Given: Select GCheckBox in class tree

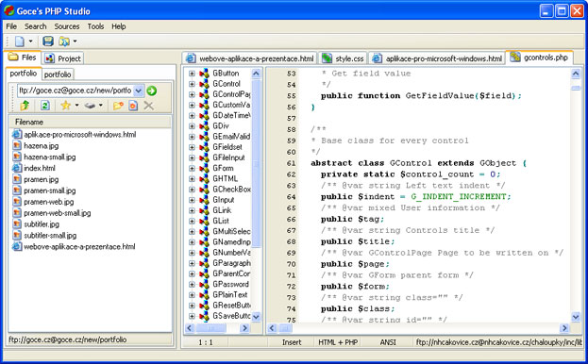Looking at the screenshot, I should point(231,190).
